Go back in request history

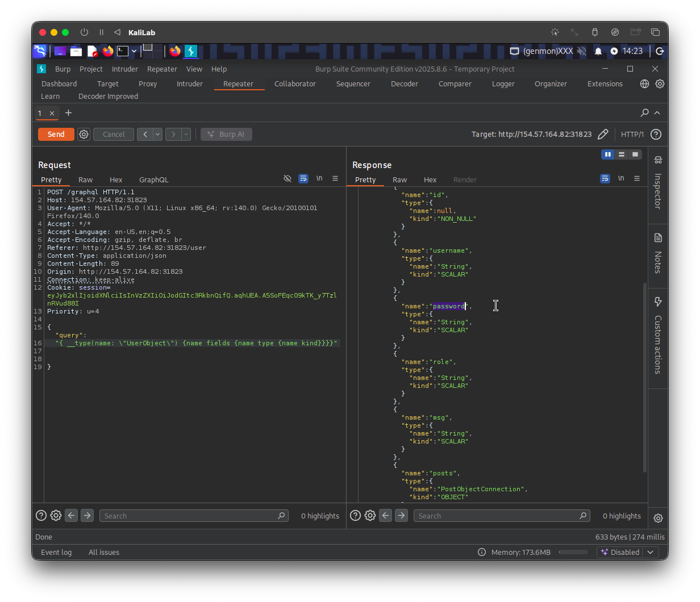145,135
